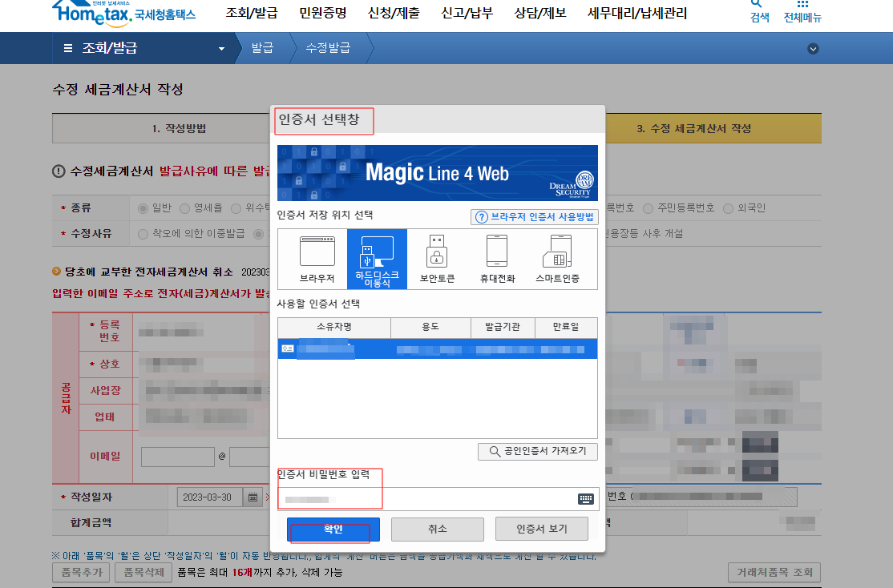Click the 품목추가 button

82,573
